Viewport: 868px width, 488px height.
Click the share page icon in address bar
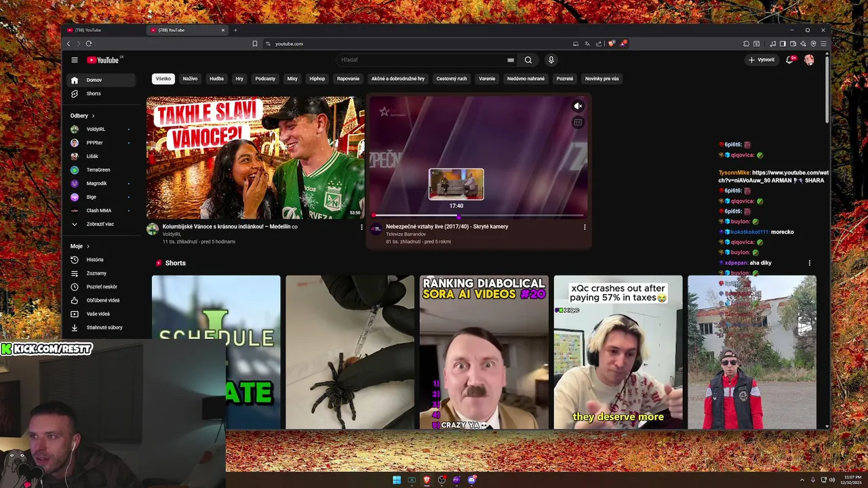pos(599,43)
